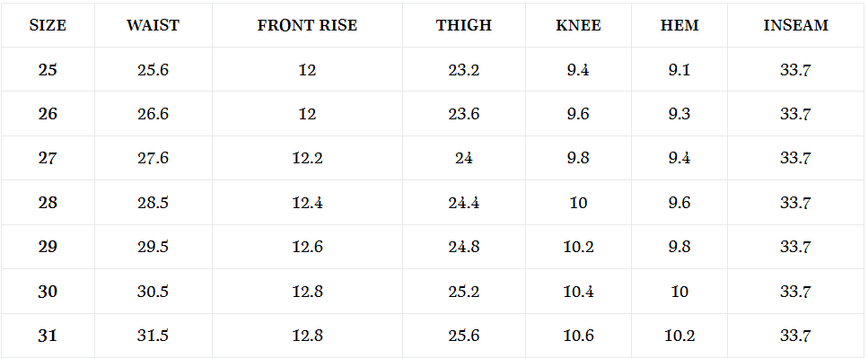Select the HEM column header

pyautogui.click(x=679, y=25)
